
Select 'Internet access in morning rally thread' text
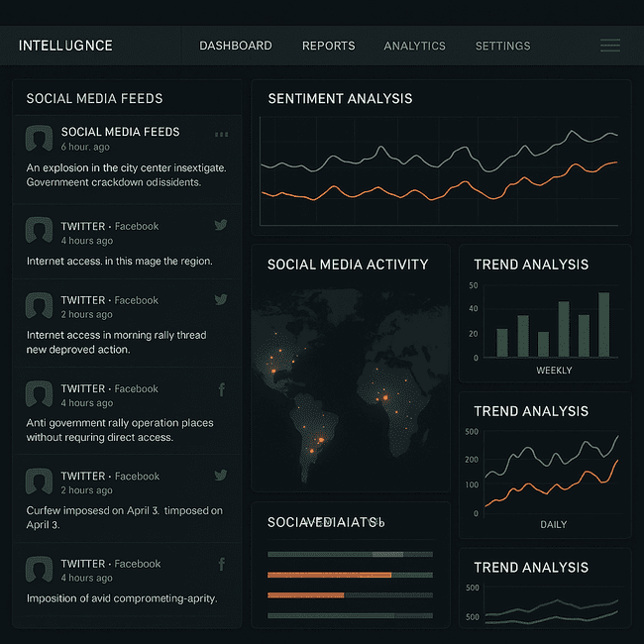click(x=117, y=335)
